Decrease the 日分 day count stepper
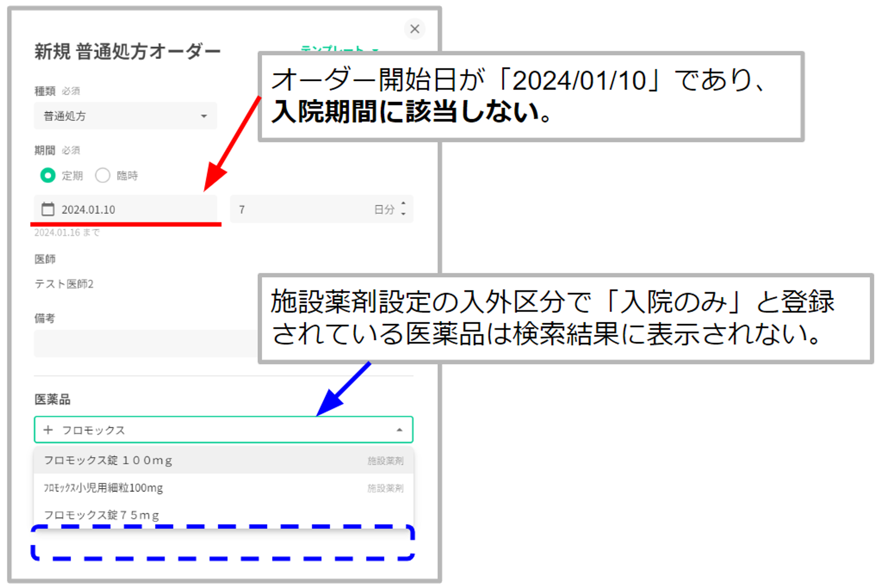Viewport: 880px width, 588px height. [x=403, y=214]
